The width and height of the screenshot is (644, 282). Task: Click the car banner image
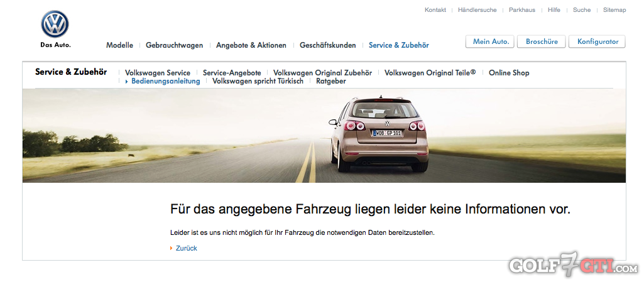[x=324, y=136]
